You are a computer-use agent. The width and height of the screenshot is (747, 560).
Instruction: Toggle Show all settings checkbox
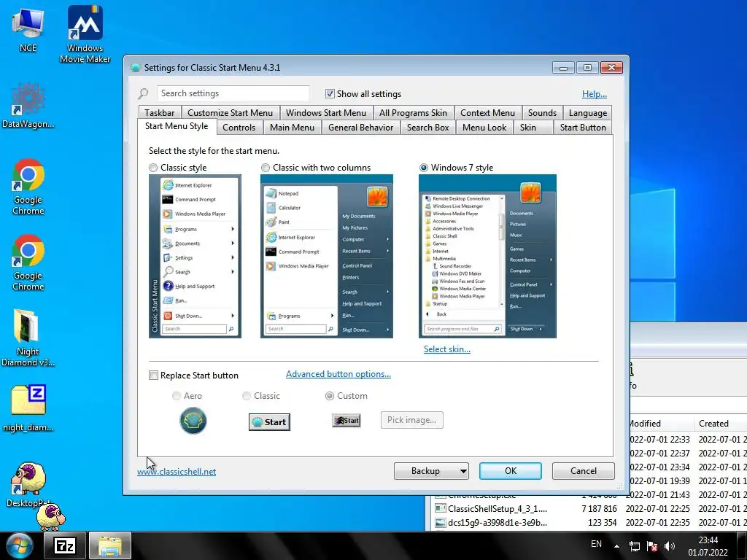click(x=330, y=94)
